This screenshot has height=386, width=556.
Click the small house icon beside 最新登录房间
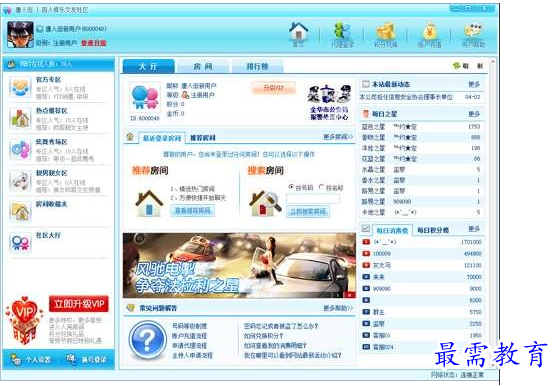tap(130, 136)
